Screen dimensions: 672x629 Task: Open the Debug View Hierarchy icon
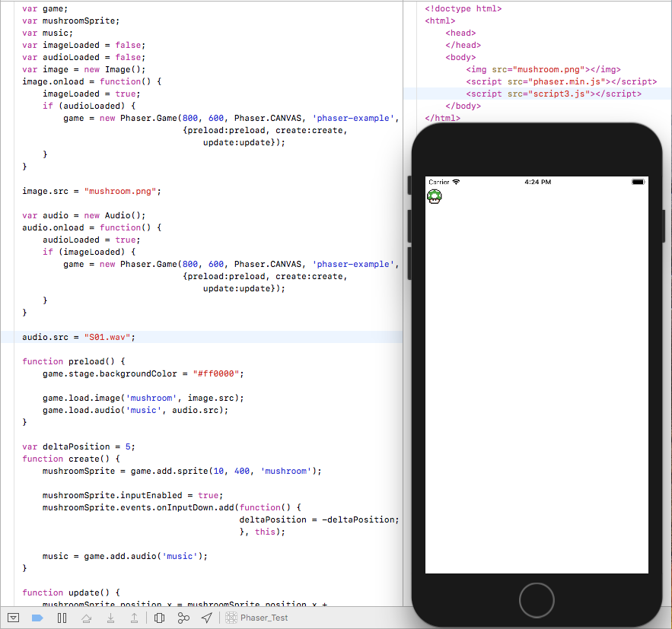159,618
